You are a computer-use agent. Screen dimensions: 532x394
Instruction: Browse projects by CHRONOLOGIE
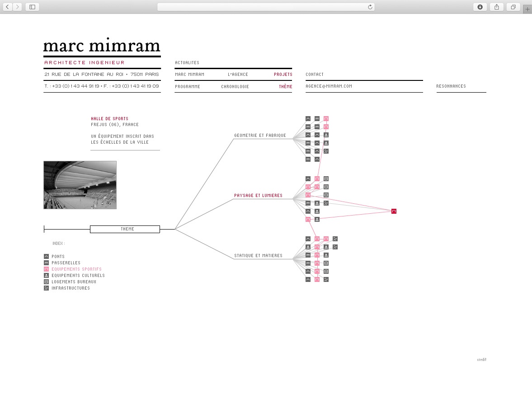point(235,86)
